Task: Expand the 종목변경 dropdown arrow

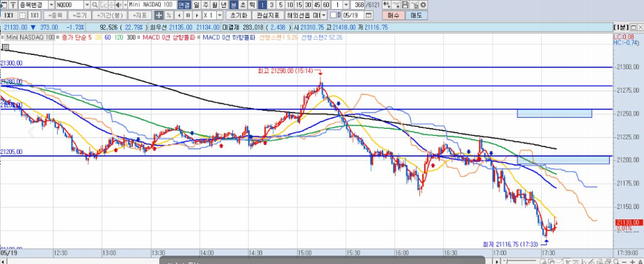Action: 51,5
